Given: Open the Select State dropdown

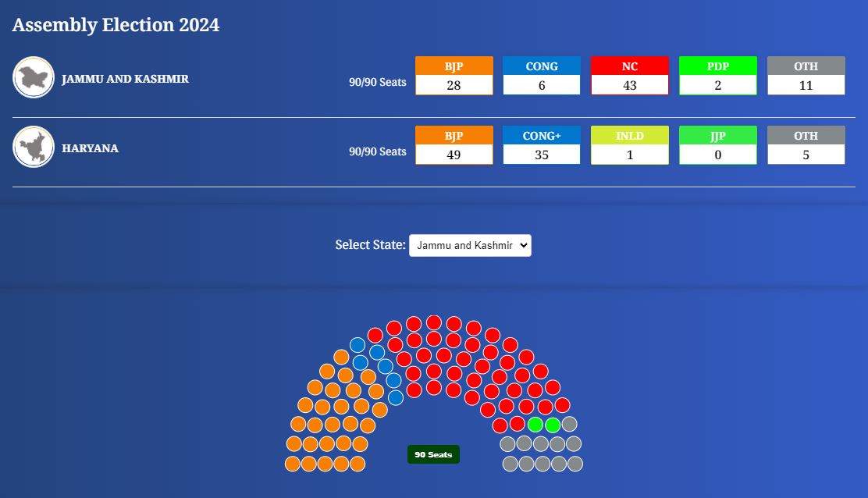Looking at the screenshot, I should pos(470,245).
